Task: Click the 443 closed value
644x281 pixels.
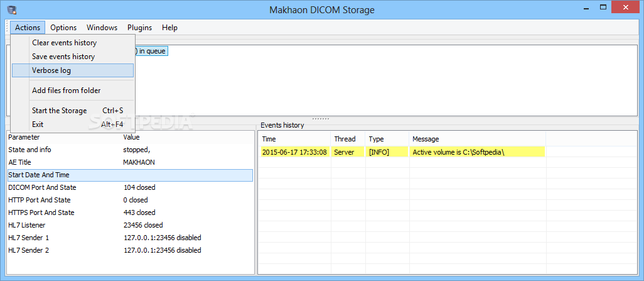Action: tap(139, 212)
